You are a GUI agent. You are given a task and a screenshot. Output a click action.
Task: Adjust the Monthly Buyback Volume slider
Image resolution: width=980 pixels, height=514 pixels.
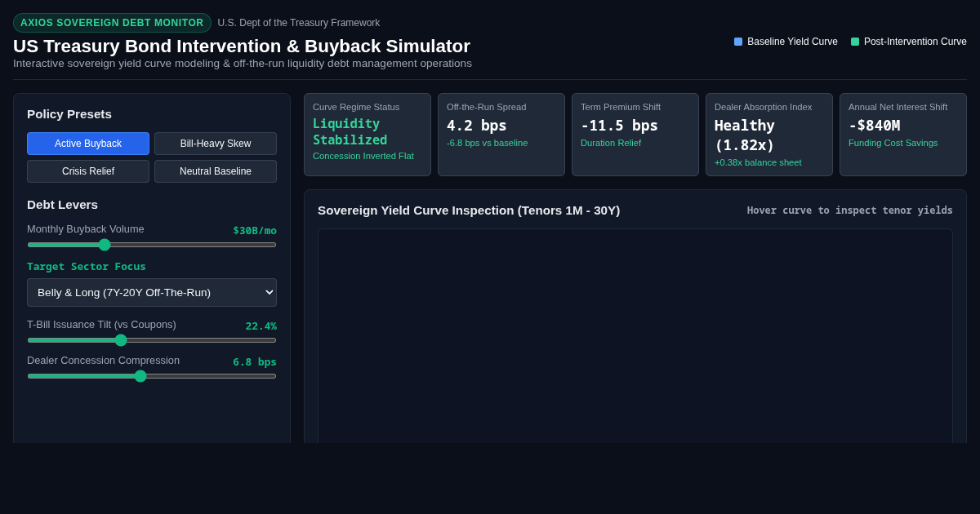pos(152,245)
